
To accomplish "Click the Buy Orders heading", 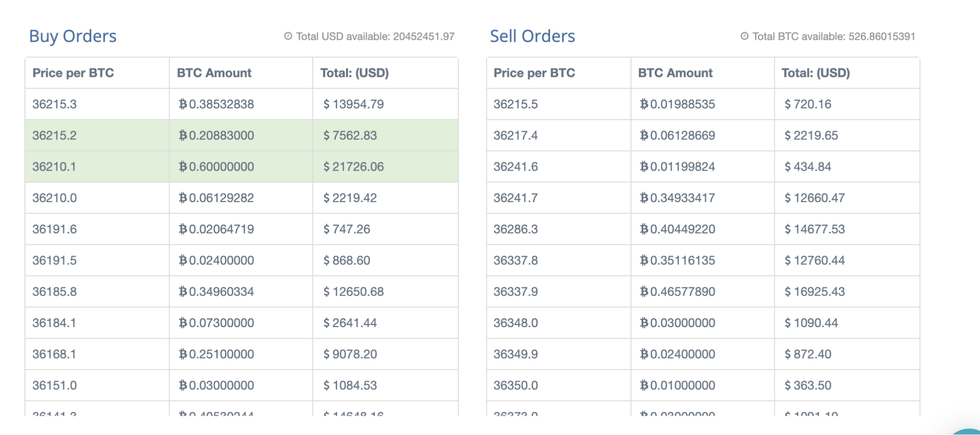I will (x=73, y=36).
